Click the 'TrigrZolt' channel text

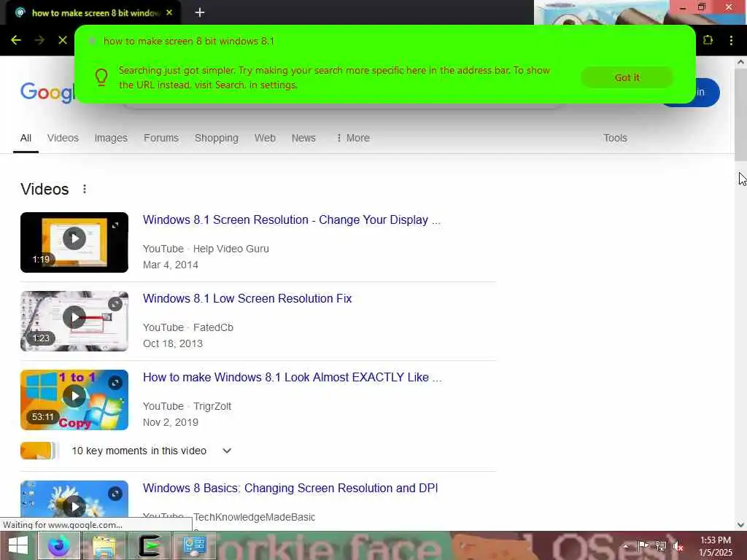tap(212, 406)
